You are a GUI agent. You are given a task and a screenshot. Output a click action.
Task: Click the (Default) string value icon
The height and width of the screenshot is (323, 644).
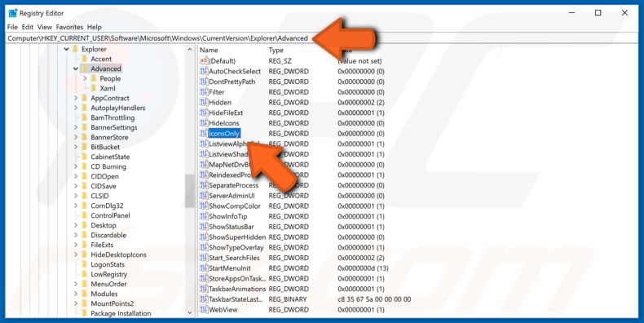(204, 61)
